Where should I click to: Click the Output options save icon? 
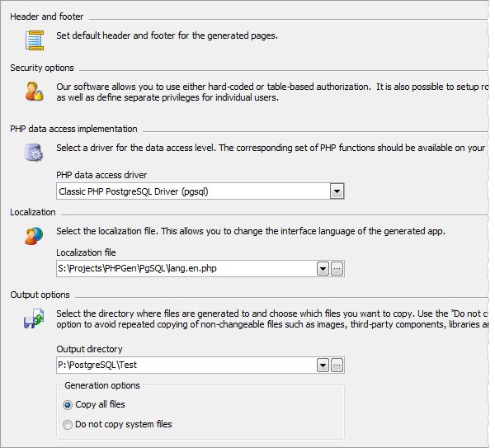point(34,318)
